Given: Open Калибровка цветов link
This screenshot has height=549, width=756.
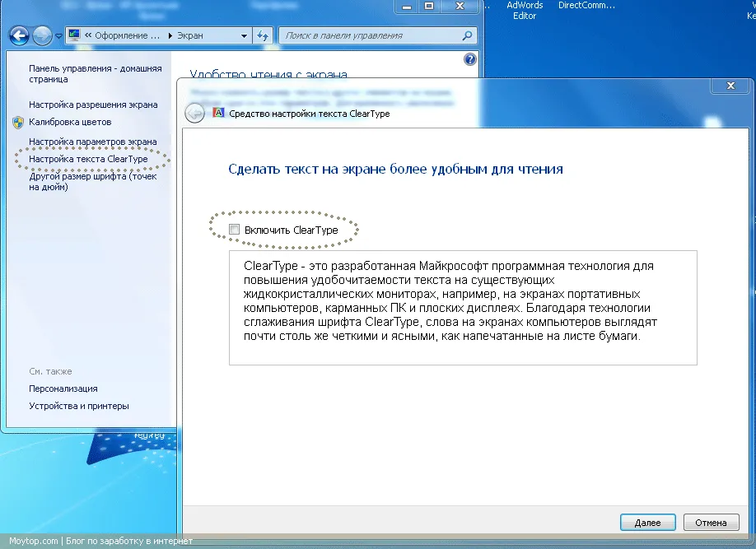Looking at the screenshot, I should [70, 122].
